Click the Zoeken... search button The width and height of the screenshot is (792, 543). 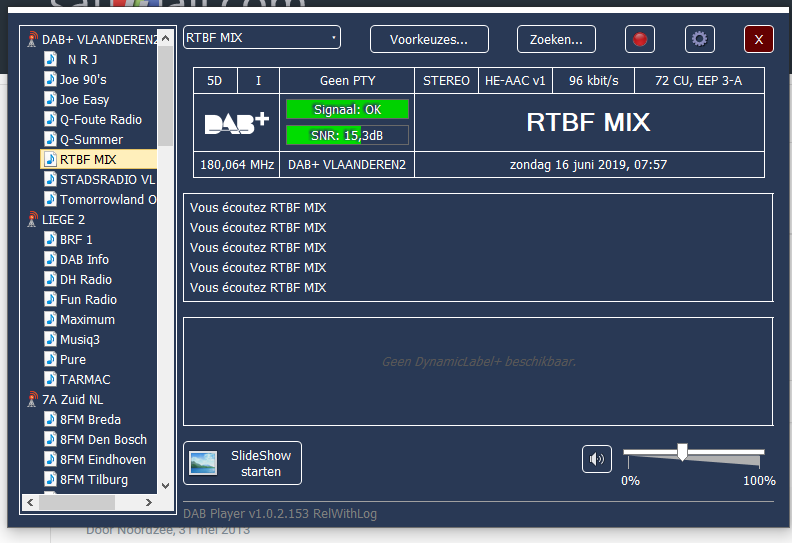pos(556,39)
